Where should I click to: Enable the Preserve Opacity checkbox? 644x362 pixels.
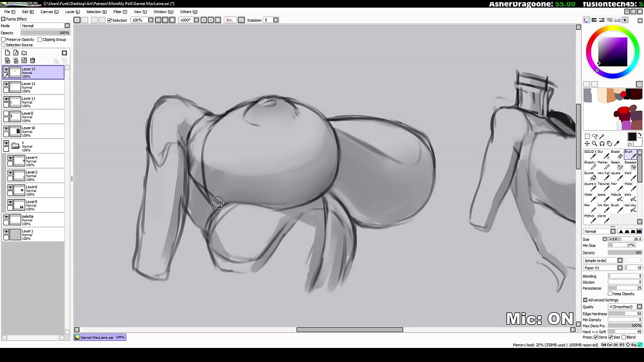(x=4, y=39)
